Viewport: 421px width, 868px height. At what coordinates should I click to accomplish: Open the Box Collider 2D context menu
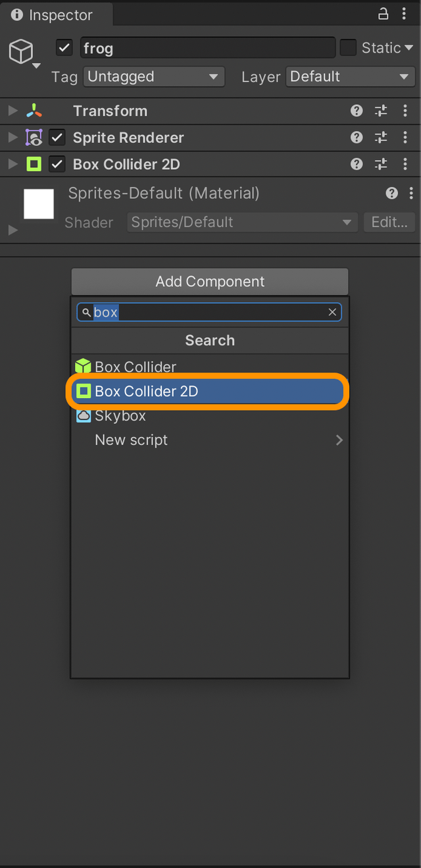405,164
